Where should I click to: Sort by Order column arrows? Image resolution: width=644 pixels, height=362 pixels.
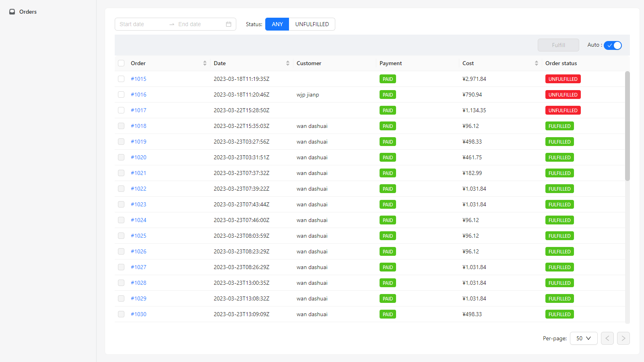205,63
